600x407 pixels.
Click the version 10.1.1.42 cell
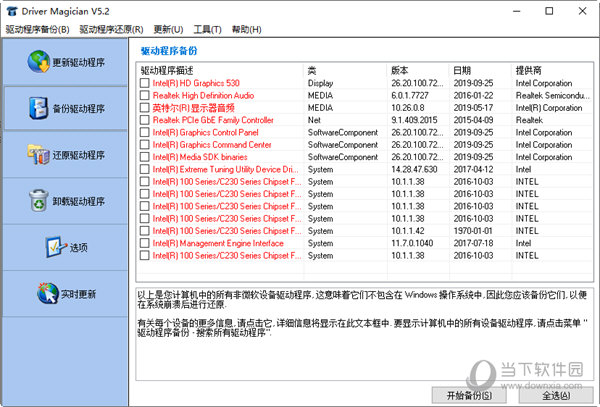click(x=408, y=231)
